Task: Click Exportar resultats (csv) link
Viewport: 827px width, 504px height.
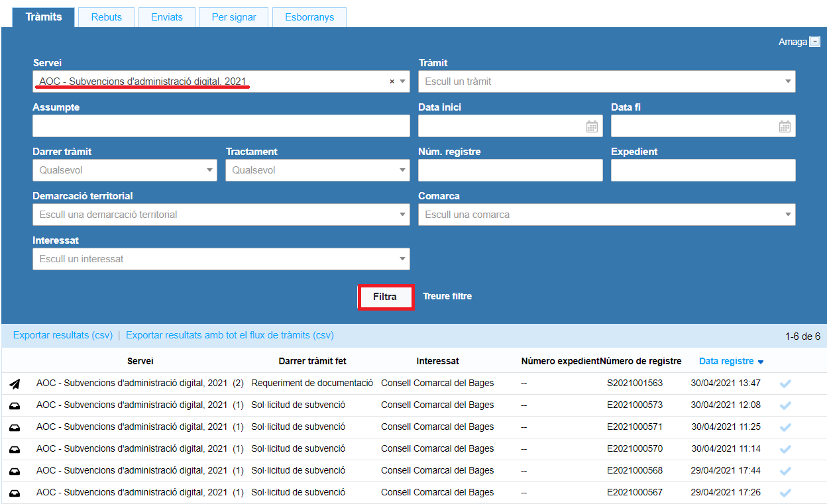Action: pyautogui.click(x=63, y=335)
